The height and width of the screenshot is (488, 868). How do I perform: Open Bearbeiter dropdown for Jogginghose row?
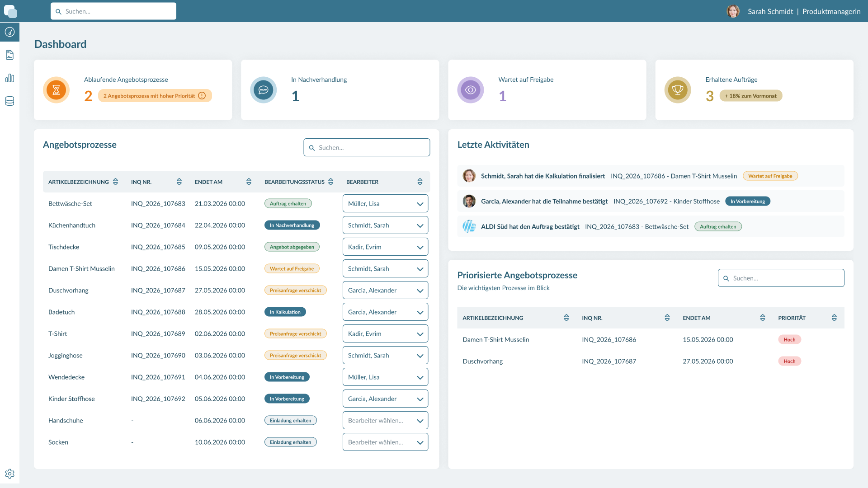click(385, 355)
